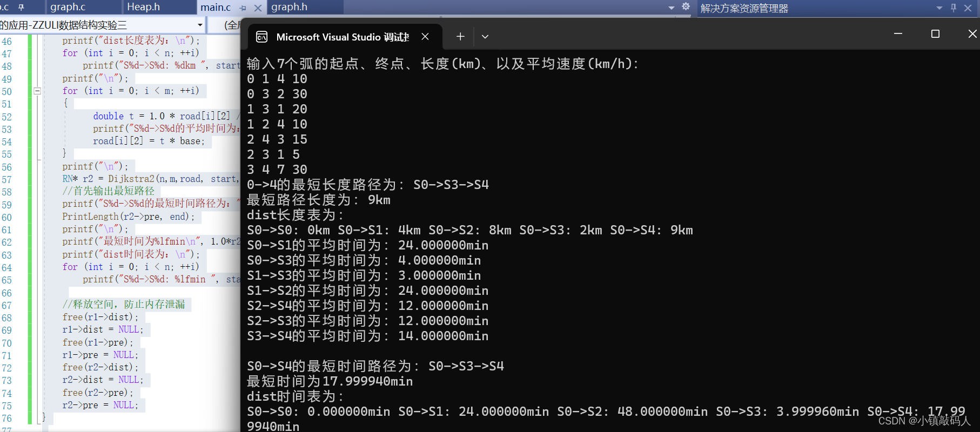Viewport: 980px width, 432px height.
Task: Switch to the Heap.h tab
Action: [x=143, y=7]
